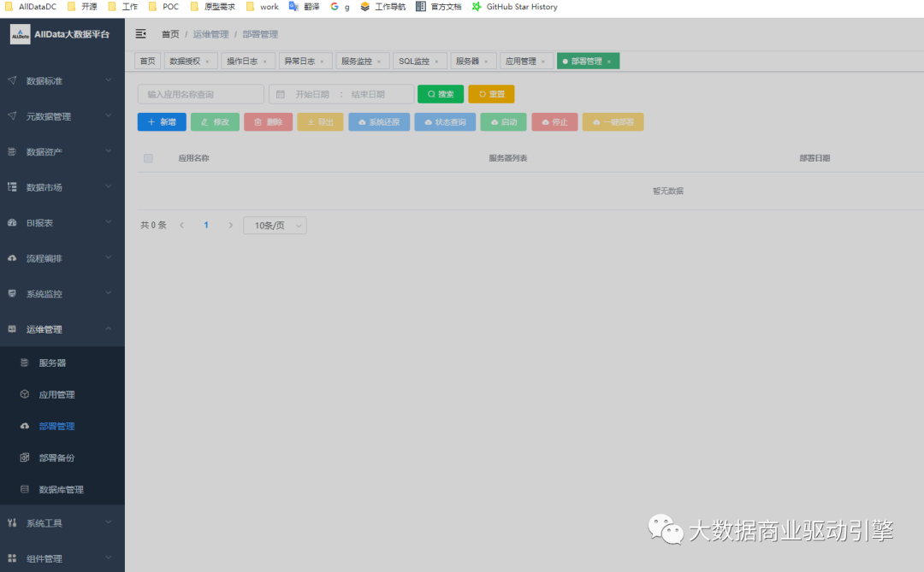
Task: Switch to the 操作日志 tab
Action: [x=242, y=62]
